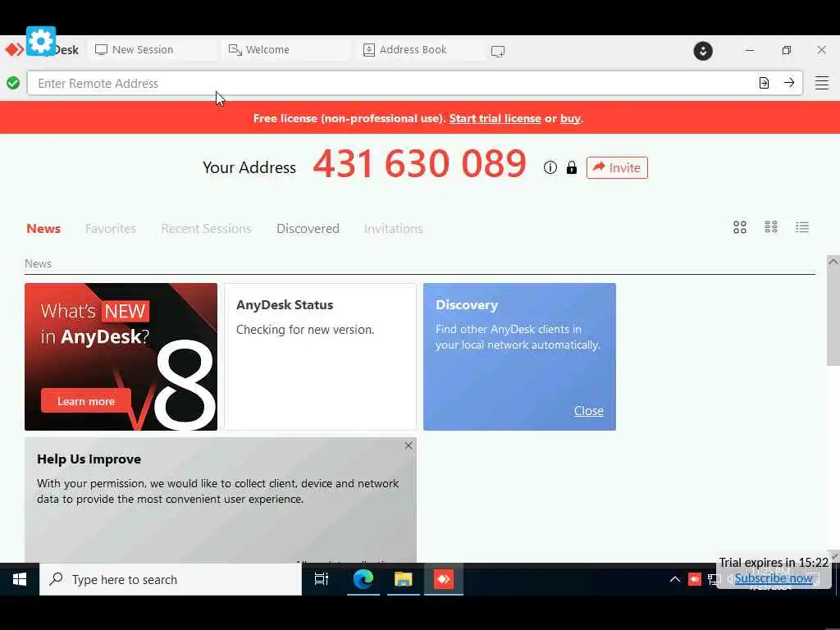This screenshot has height=630, width=840.
Task: Click the Subscribe now link
Action: (774, 578)
